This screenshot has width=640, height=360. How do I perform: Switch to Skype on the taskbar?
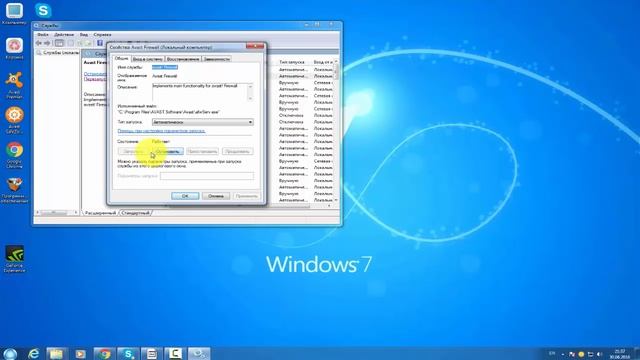128,353
